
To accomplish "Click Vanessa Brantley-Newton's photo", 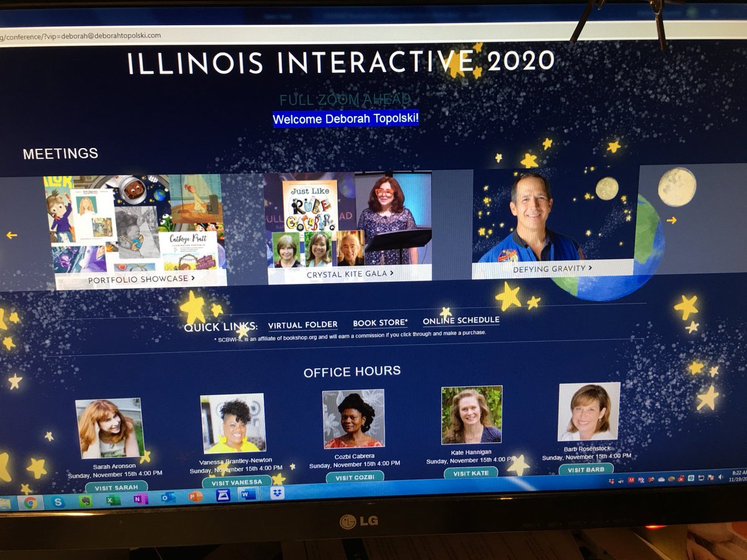I will click(233, 423).
